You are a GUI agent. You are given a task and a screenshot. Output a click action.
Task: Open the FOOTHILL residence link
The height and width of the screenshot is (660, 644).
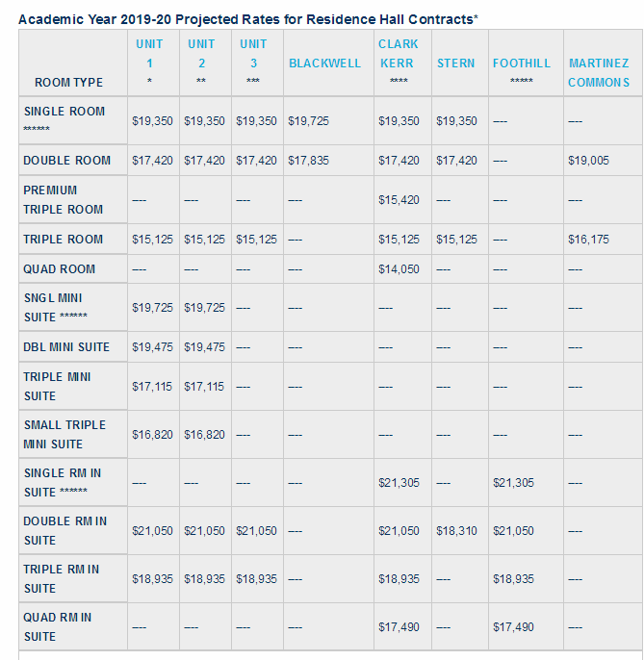point(522,63)
